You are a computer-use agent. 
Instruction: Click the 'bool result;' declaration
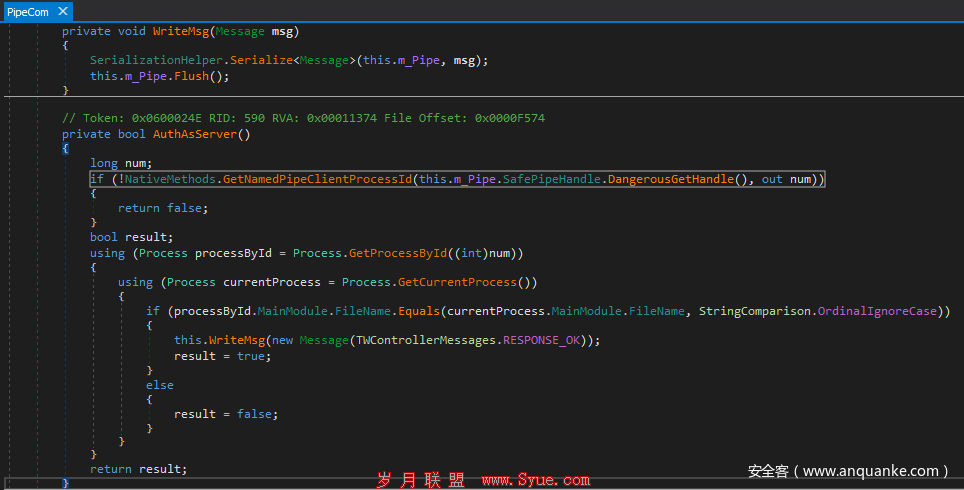click(x=132, y=237)
